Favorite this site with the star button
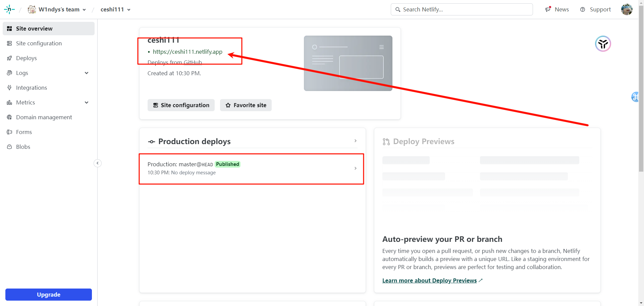Image resolution: width=644 pixels, height=306 pixels. tap(246, 105)
